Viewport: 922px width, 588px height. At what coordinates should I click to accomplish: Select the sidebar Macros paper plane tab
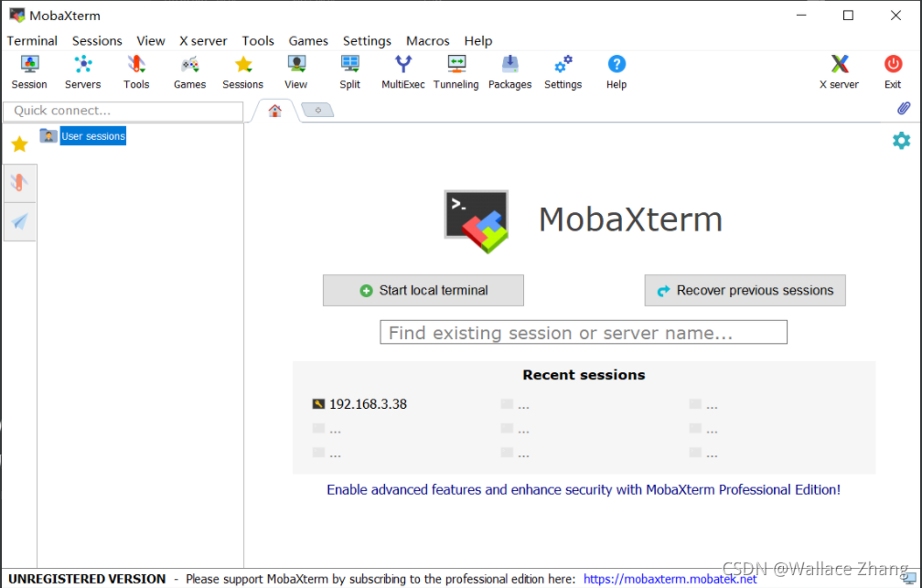coord(19,221)
